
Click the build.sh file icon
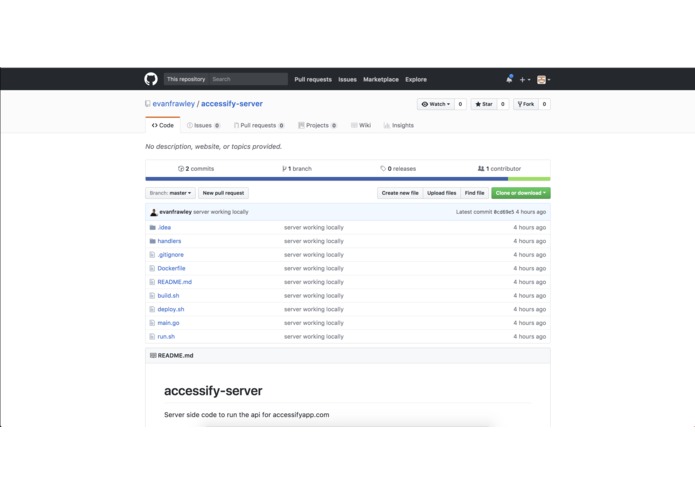tap(152, 296)
